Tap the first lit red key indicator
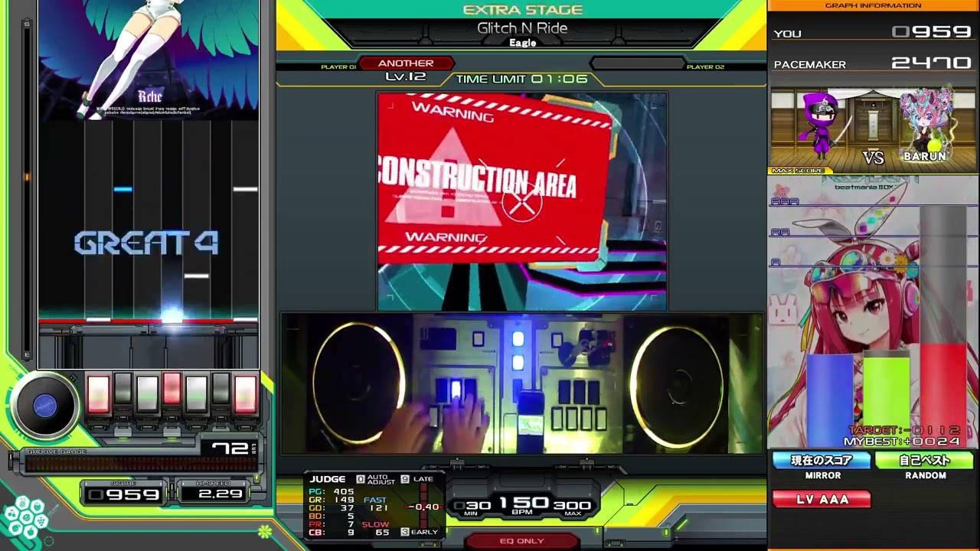 (x=98, y=393)
